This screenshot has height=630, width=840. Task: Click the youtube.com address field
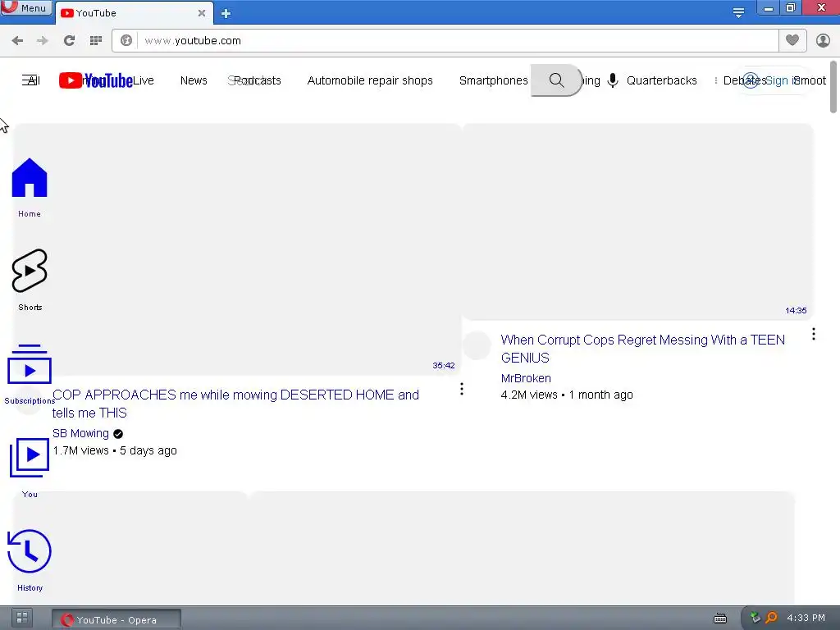point(458,41)
